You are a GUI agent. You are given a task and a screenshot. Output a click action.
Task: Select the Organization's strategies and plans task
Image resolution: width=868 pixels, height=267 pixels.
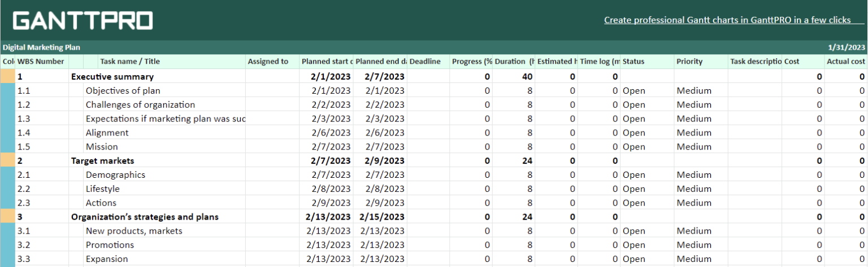[145, 217]
